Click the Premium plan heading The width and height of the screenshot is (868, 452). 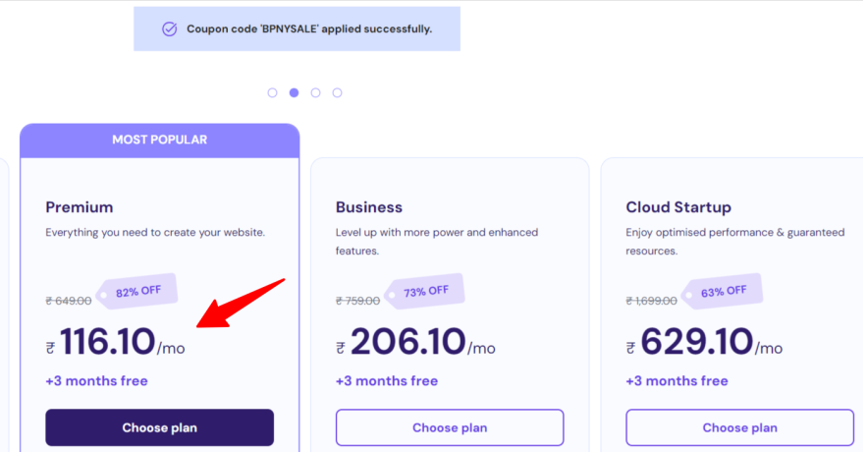[x=80, y=207]
